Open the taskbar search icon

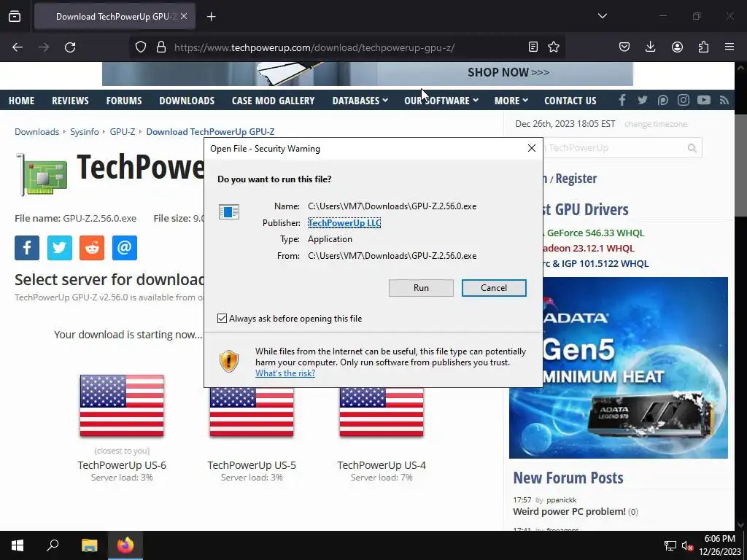click(x=53, y=545)
